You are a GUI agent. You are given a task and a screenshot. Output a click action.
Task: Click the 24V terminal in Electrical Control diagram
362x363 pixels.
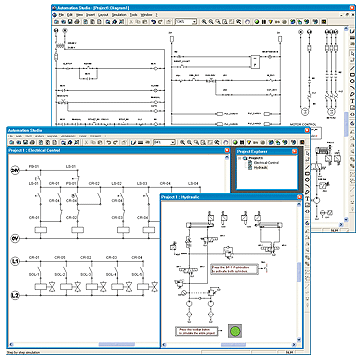coord(15,171)
